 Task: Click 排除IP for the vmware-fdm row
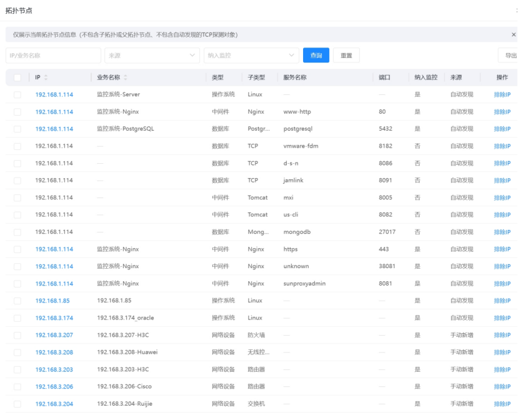coord(502,146)
